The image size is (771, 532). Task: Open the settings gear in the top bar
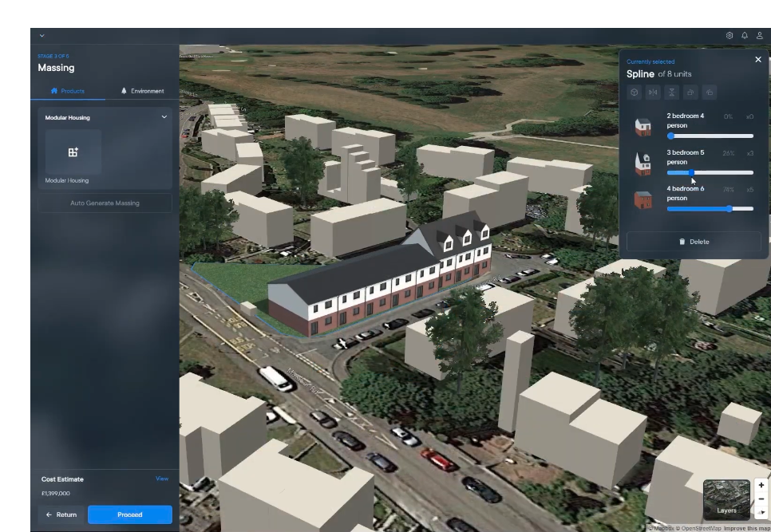(729, 35)
